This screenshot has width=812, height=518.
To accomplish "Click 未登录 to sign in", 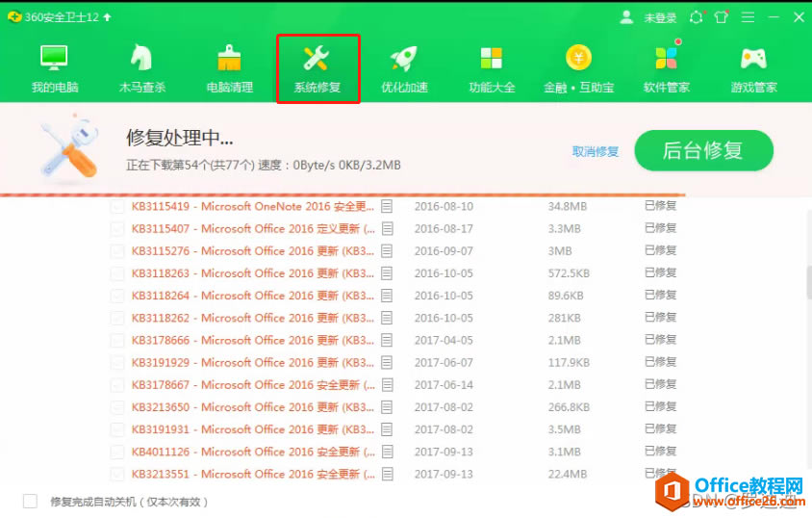I will click(660, 17).
